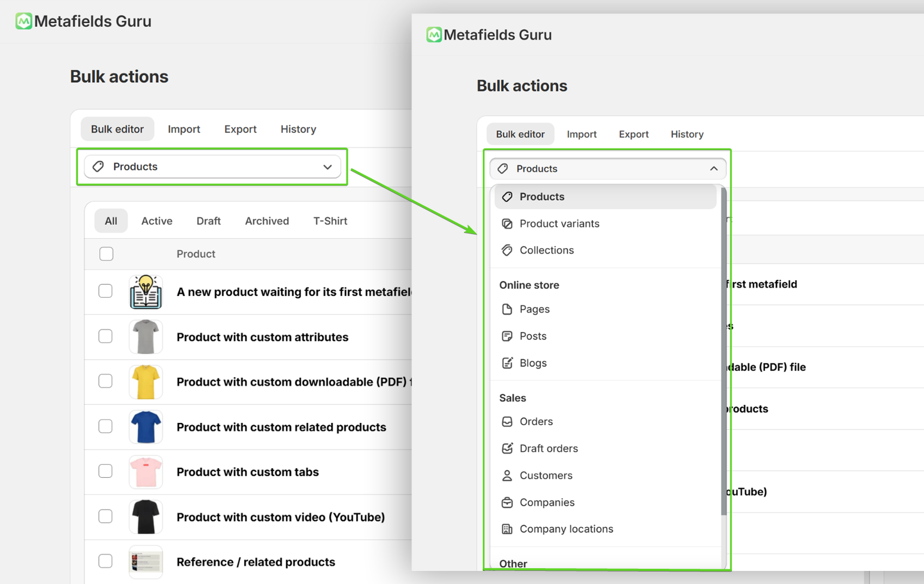Choose Draft orders from the dropdown list
This screenshot has height=584, width=924.
tap(548, 448)
